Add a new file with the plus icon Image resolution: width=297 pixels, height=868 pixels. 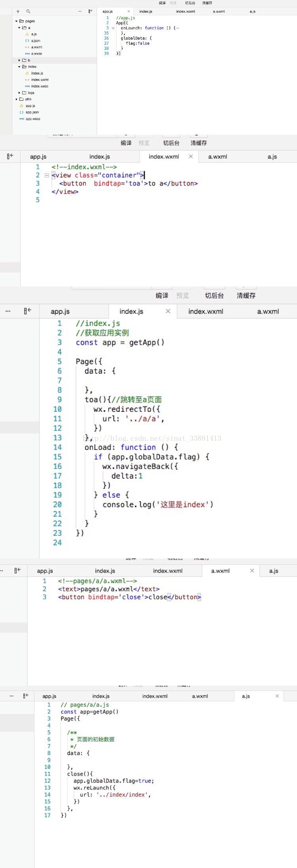(18, 11)
